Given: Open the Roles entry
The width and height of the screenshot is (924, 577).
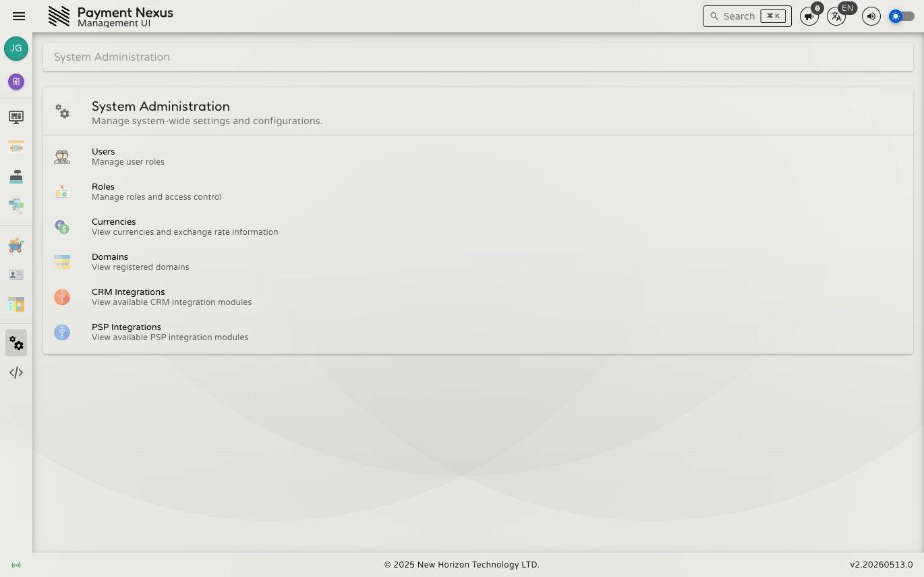Looking at the screenshot, I should (x=478, y=192).
